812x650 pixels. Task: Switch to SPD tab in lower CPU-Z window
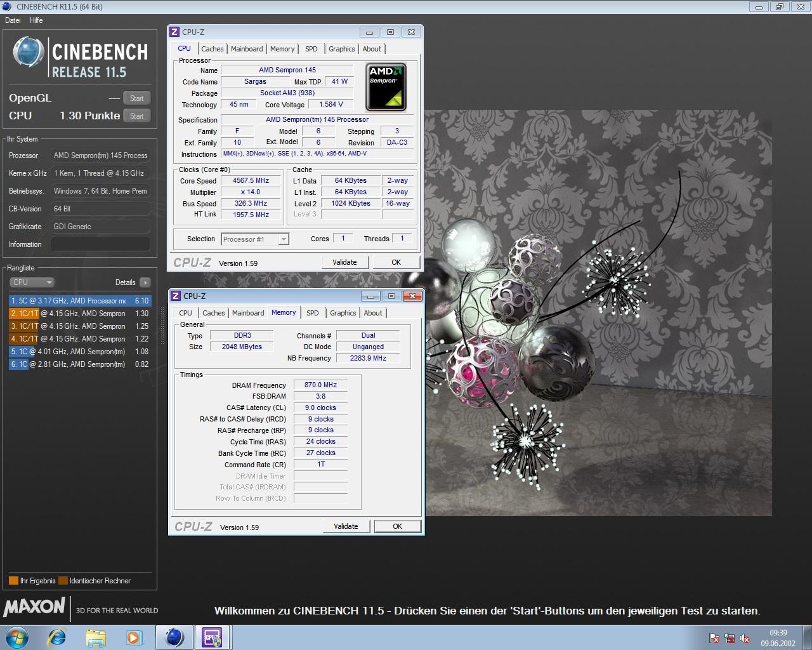click(x=313, y=313)
